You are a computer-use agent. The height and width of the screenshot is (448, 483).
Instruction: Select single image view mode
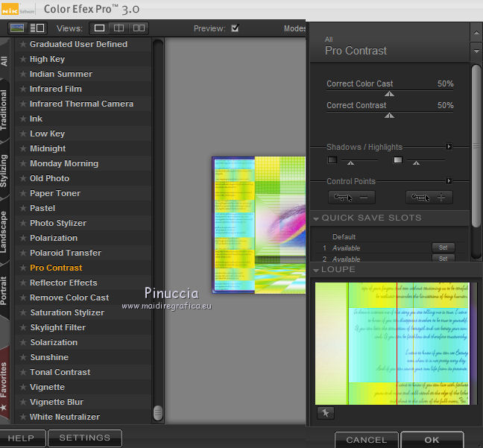pyautogui.click(x=99, y=28)
